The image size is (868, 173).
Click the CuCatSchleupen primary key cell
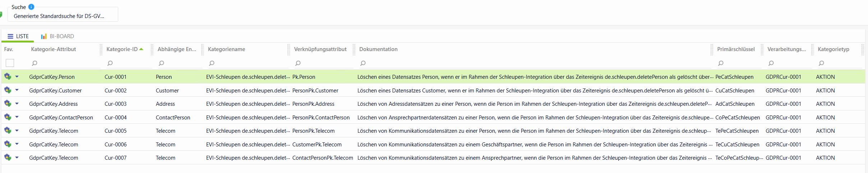(x=735, y=91)
